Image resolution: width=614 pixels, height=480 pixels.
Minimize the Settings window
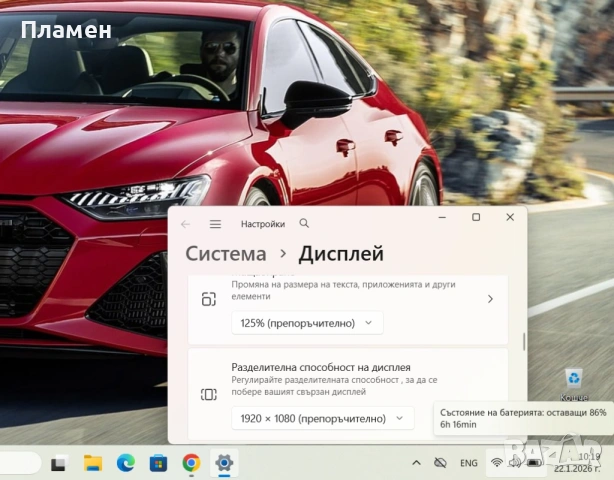click(442, 217)
